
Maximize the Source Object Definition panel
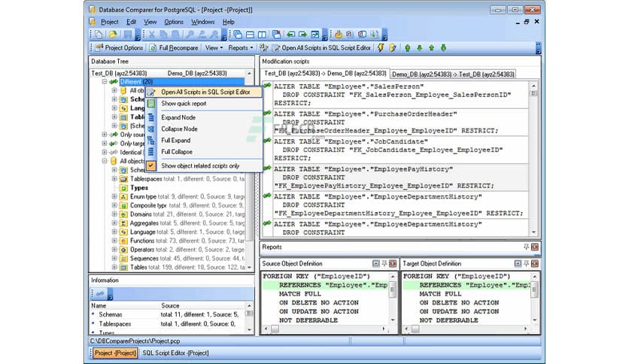pyautogui.click(x=376, y=263)
